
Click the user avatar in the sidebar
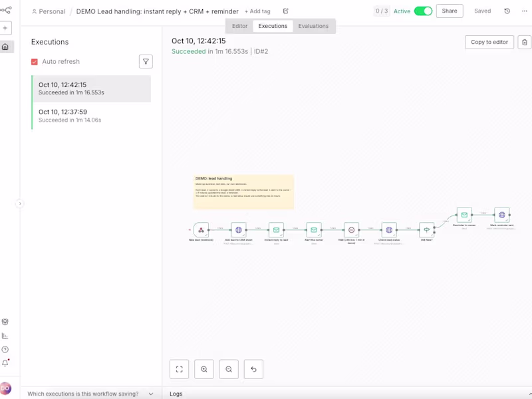tap(5, 388)
